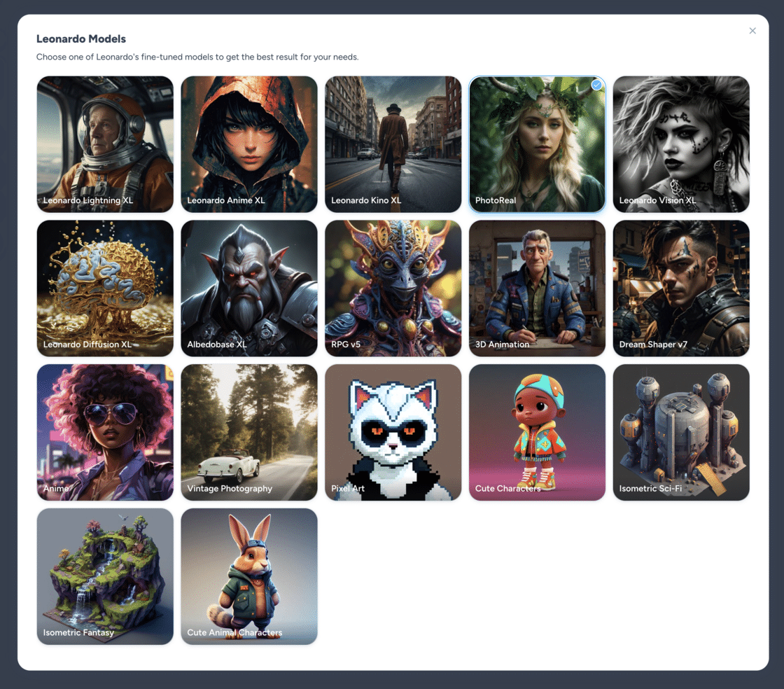Select the Albedobase XL model
The width and height of the screenshot is (784, 689).
pos(249,288)
